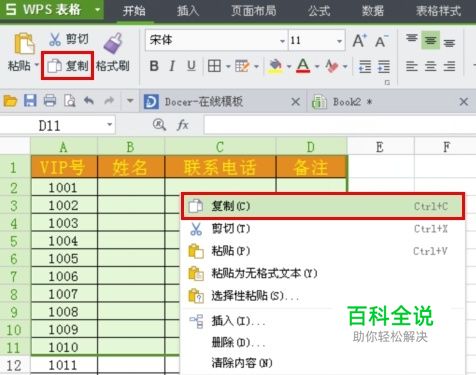Choose 粘贴为无格式文本(Y) in context menu
The width and height of the screenshot is (476, 375).
pos(323,274)
